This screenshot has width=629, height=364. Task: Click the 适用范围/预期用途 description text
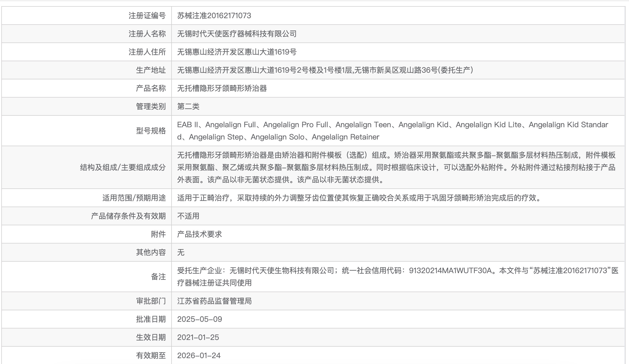click(359, 198)
